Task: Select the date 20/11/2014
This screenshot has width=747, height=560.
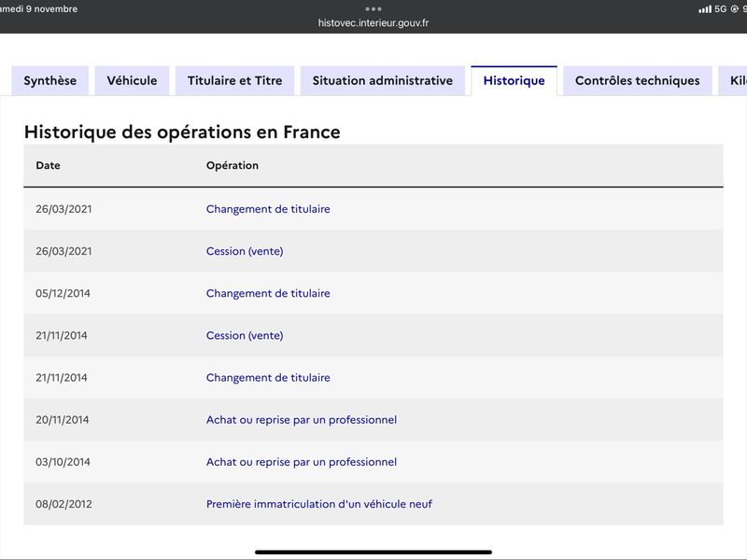Action: tap(63, 419)
